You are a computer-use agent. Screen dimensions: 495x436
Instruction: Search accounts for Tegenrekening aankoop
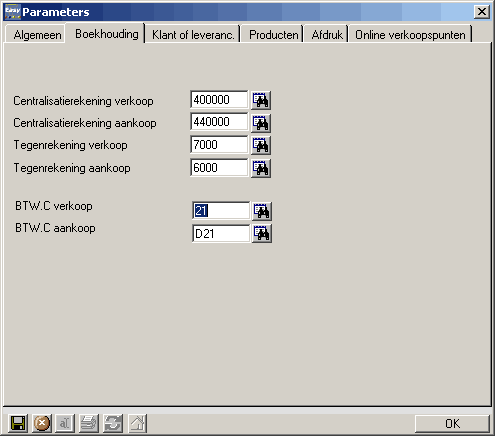pos(261,168)
